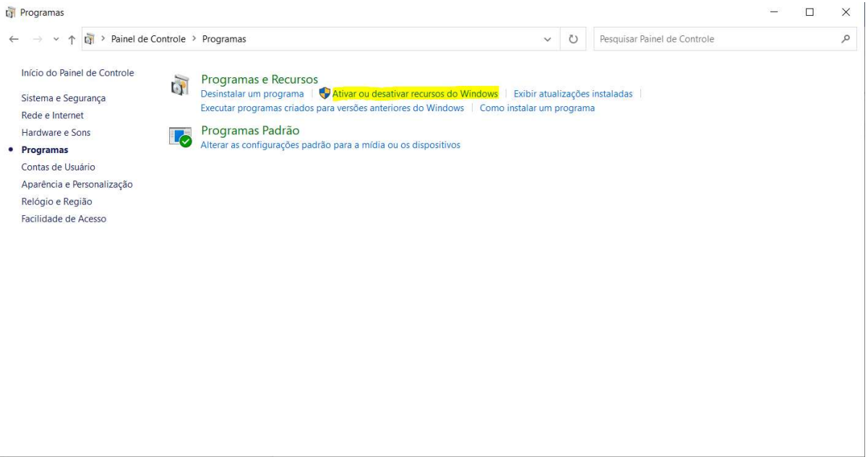Click the Back navigation arrow
Viewport: 868px width, 457px height.
(14, 39)
